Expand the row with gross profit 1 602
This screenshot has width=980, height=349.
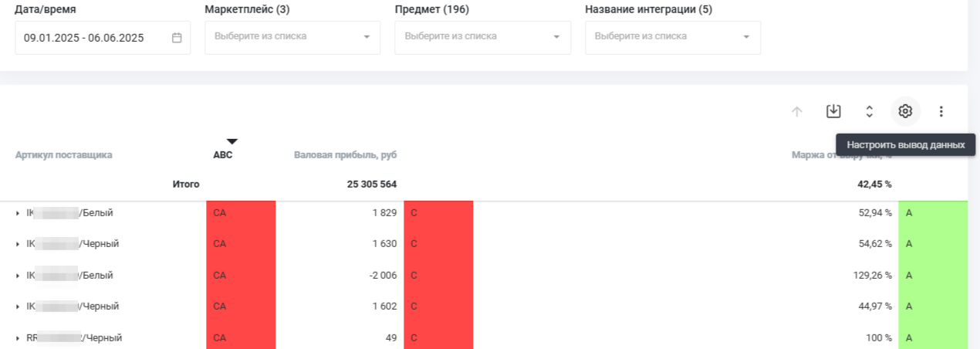click(x=18, y=307)
